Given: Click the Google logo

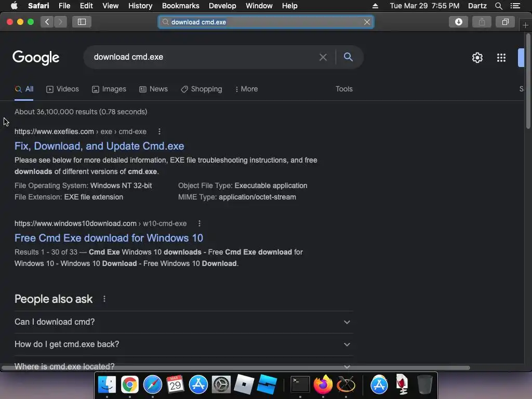Looking at the screenshot, I should pyautogui.click(x=36, y=58).
